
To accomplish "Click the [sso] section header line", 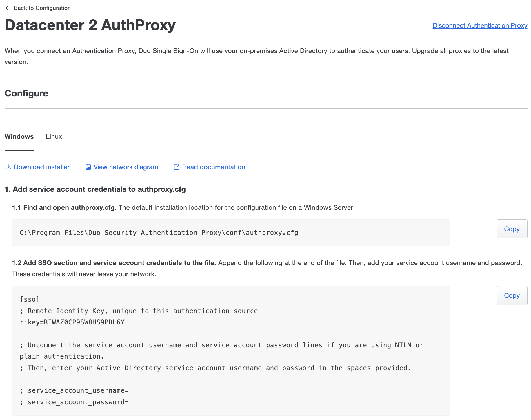I will (x=30, y=300).
